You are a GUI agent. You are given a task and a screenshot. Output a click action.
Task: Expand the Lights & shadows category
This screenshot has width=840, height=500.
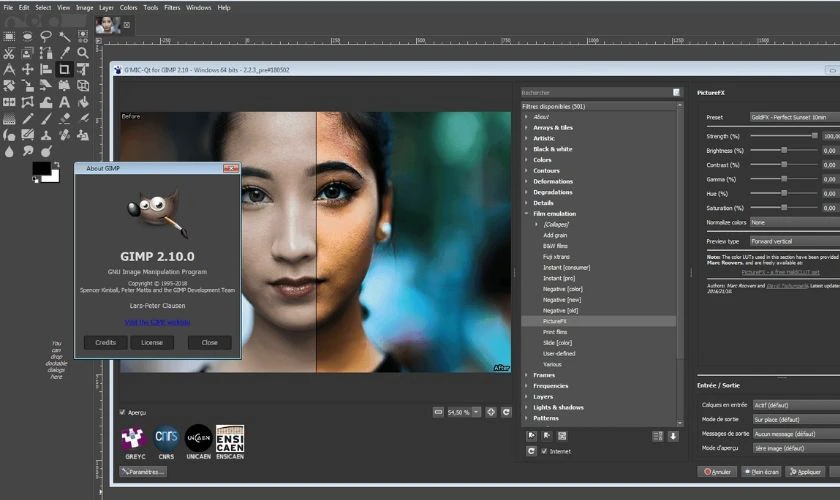(x=526, y=407)
